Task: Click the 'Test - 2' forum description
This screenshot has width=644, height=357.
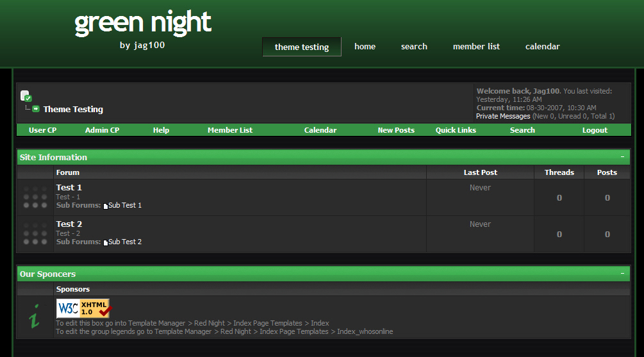Action: [68, 233]
